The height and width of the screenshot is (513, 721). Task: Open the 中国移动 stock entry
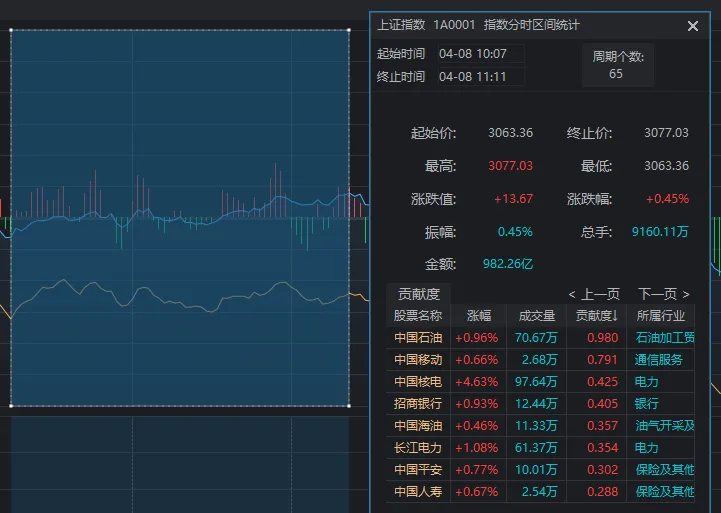tap(417, 360)
